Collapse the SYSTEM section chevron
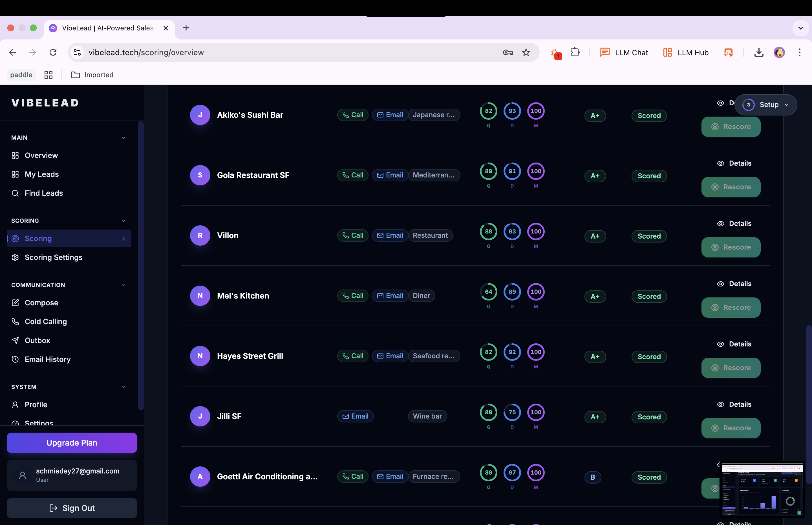Image resolution: width=812 pixels, height=525 pixels. pyautogui.click(x=123, y=387)
